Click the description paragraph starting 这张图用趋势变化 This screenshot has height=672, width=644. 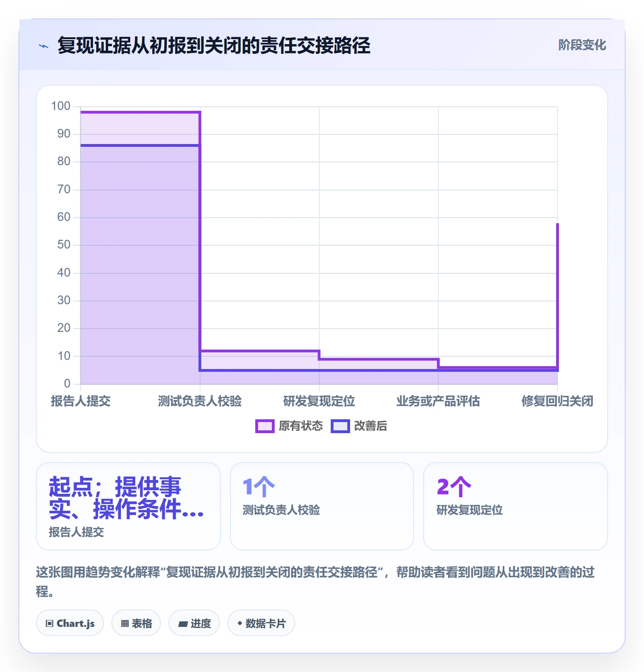point(316,582)
